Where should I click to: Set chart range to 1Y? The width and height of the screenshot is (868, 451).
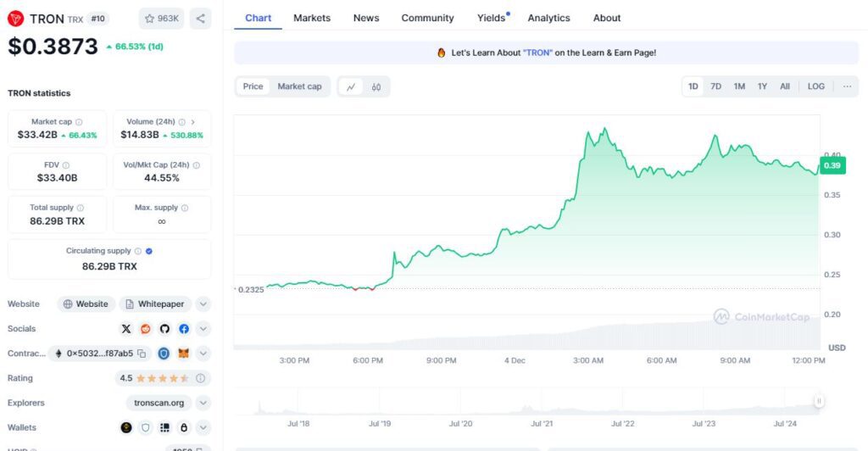[762, 86]
